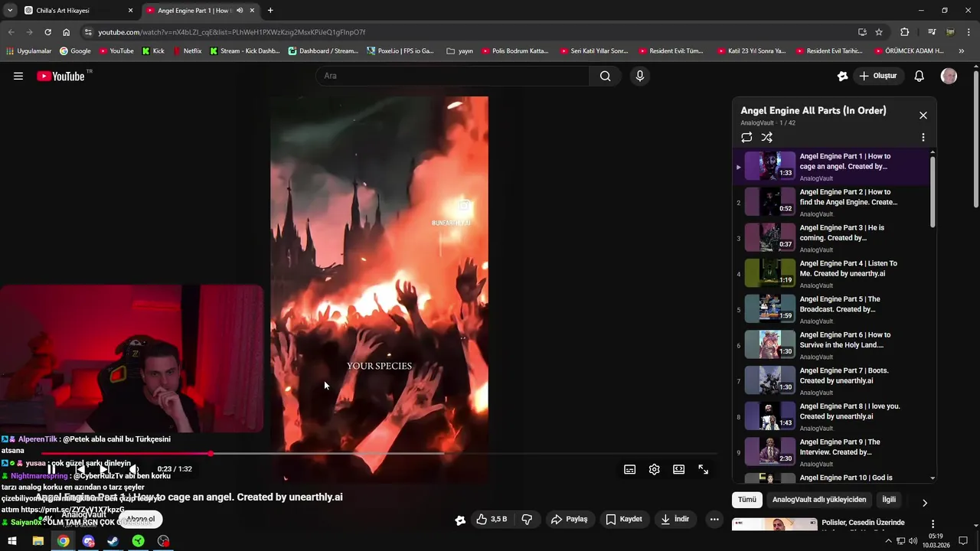The width and height of the screenshot is (980, 551).
Task: Click the browser home button
Action: [x=66, y=32]
